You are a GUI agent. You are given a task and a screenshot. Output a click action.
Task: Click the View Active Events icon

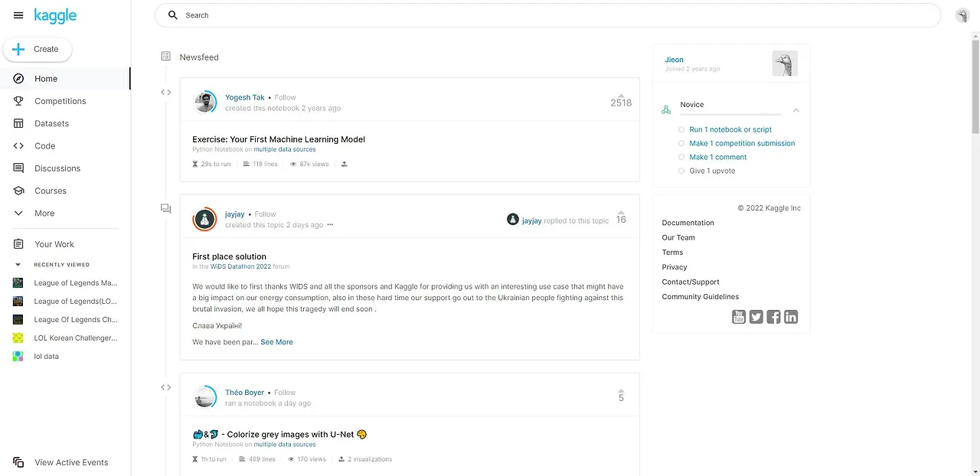[x=18, y=462]
